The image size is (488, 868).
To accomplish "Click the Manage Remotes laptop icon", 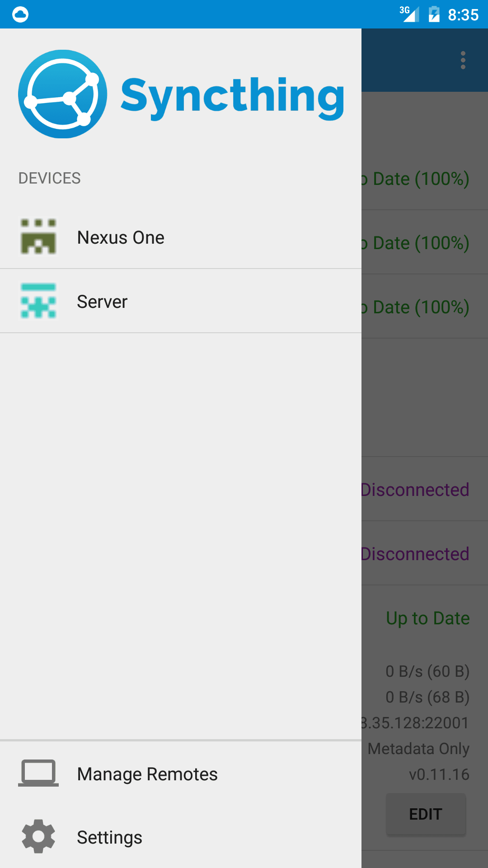I will click(38, 773).
